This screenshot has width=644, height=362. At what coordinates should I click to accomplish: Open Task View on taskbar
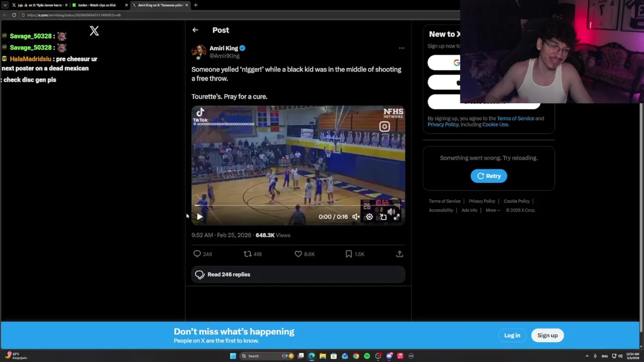click(301, 356)
